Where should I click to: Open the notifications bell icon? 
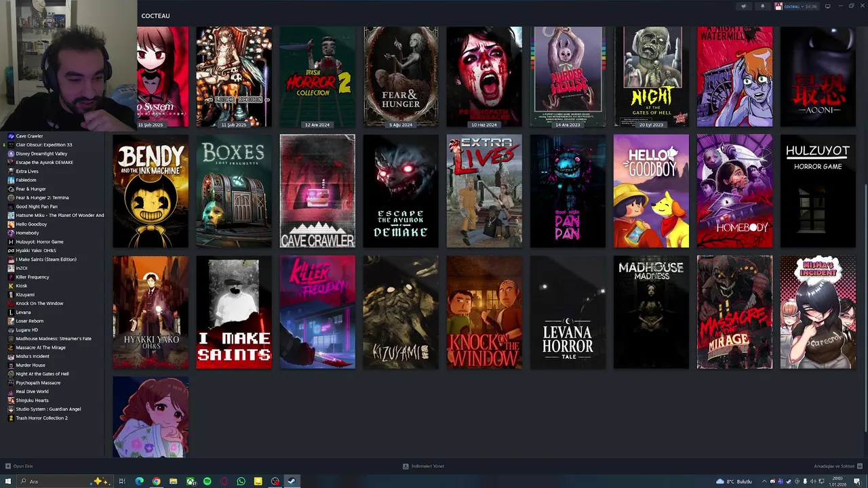coord(762,6)
